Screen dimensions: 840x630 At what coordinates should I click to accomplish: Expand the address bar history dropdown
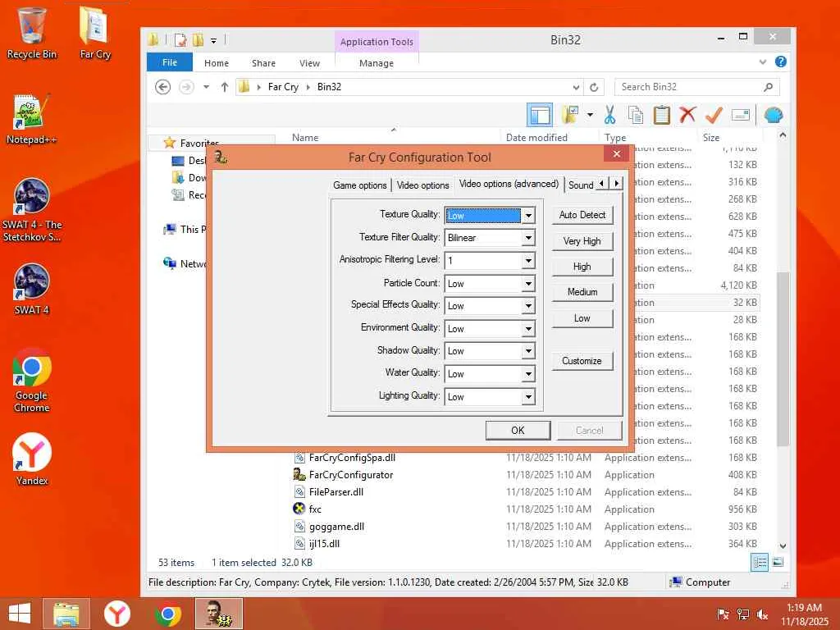click(x=576, y=87)
